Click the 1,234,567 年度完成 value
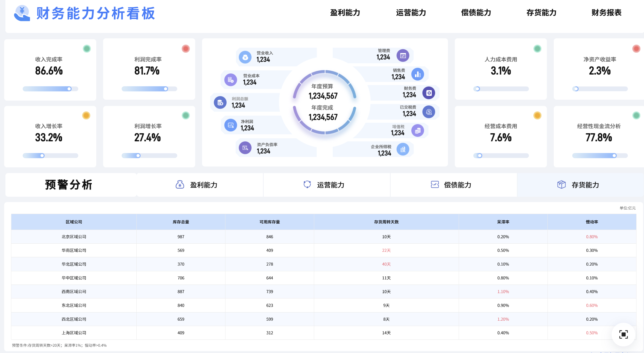Viewport: 644px width, 353px height. pos(323,117)
